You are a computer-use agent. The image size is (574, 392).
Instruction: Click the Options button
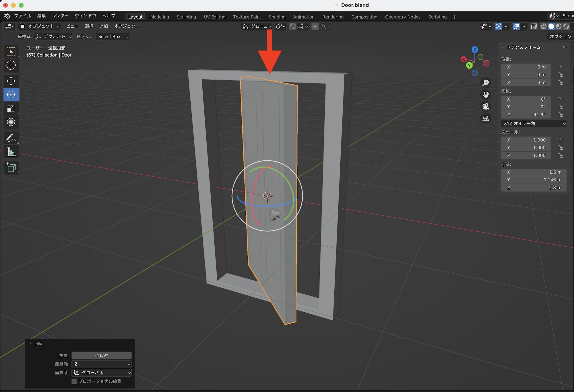[x=560, y=36]
